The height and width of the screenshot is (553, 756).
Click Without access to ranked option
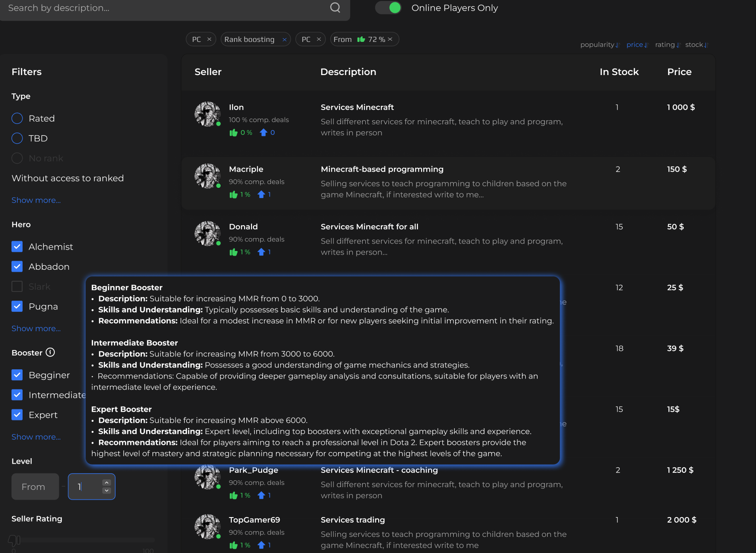[x=68, y=178]
